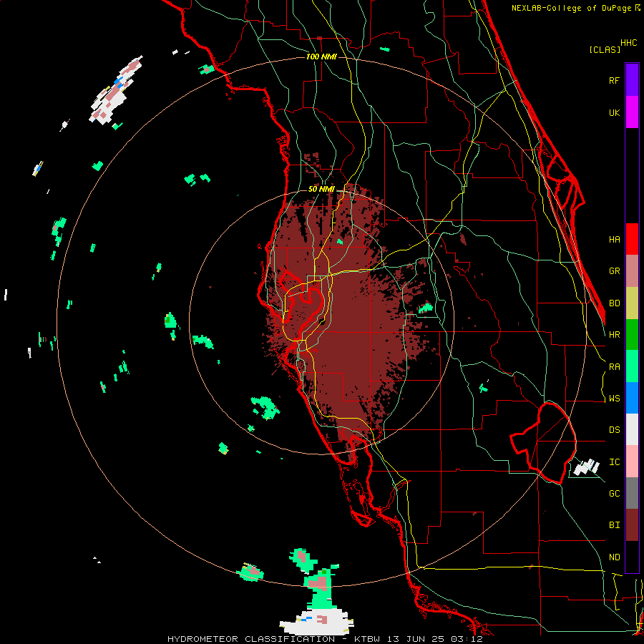
Task: Click the 50 NMI range ring label
Action: 321,190
